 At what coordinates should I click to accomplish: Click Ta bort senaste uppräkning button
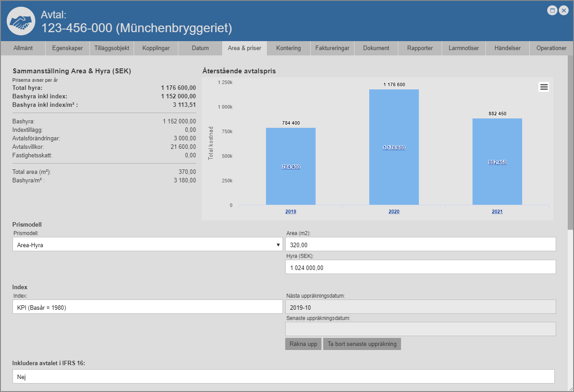click(x=362, y=344)
